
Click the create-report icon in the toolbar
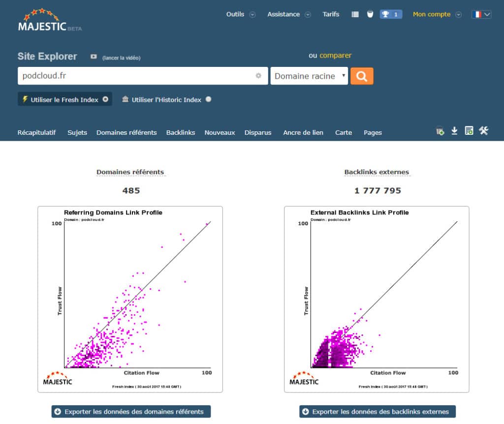tap(469, 131)
